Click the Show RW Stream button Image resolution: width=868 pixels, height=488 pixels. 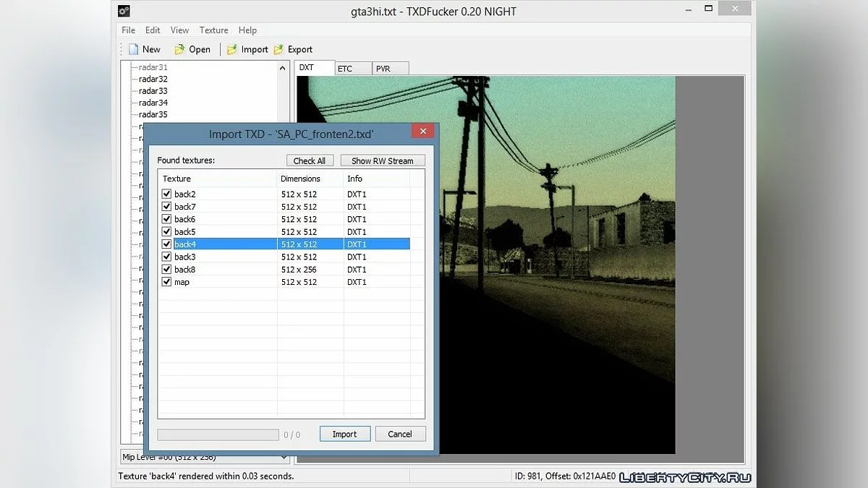(383, 160)
